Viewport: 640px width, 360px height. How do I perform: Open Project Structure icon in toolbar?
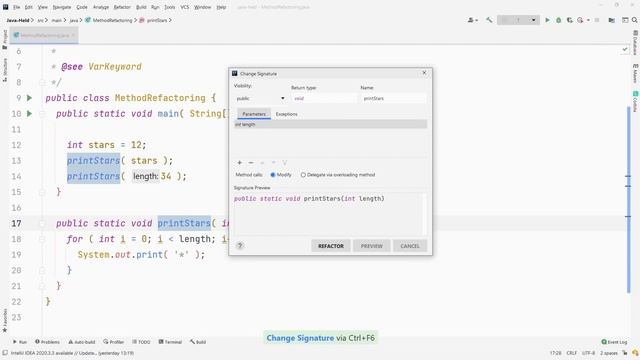pos(611,20)
